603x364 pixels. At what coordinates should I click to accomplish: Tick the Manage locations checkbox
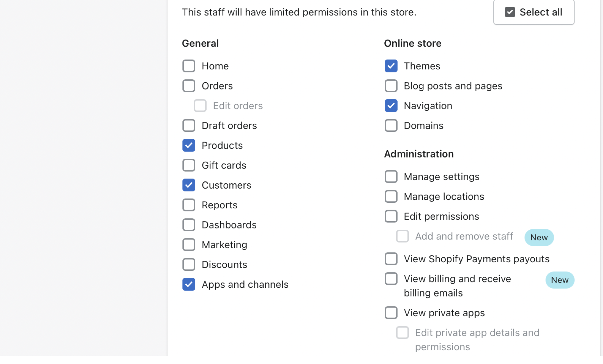coord(391,197)
